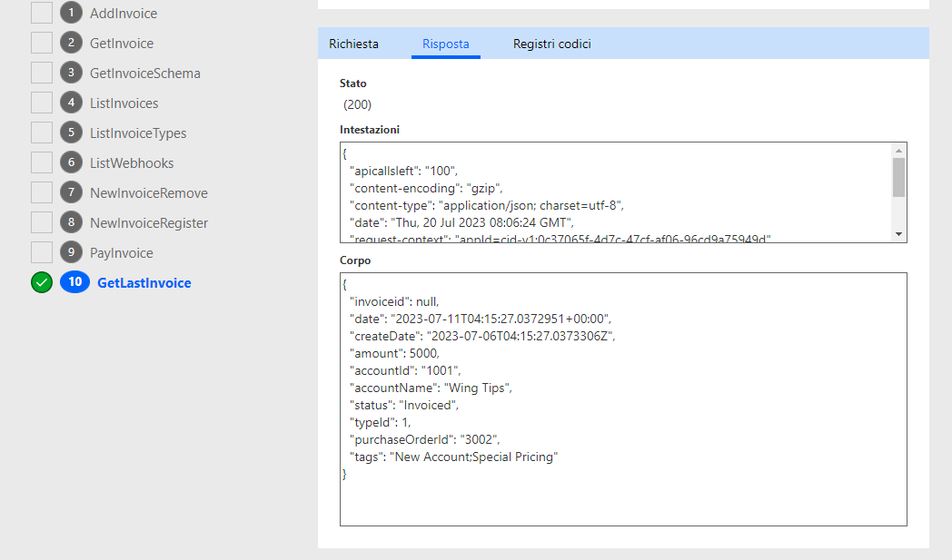Screen dimensions: 952x560
Task: Click the number 5 badge for ListInvoiceTypes
Action: tap(71, 133)
